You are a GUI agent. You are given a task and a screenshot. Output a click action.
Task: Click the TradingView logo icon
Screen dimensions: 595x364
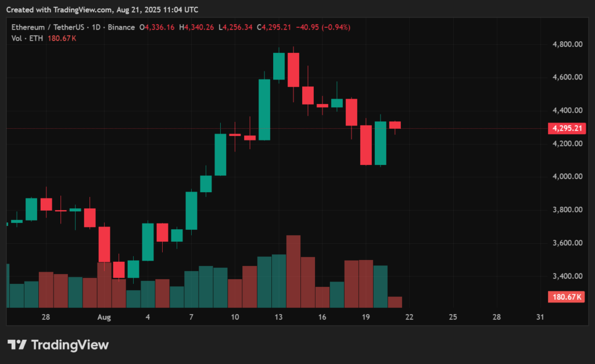pos(17,345)
